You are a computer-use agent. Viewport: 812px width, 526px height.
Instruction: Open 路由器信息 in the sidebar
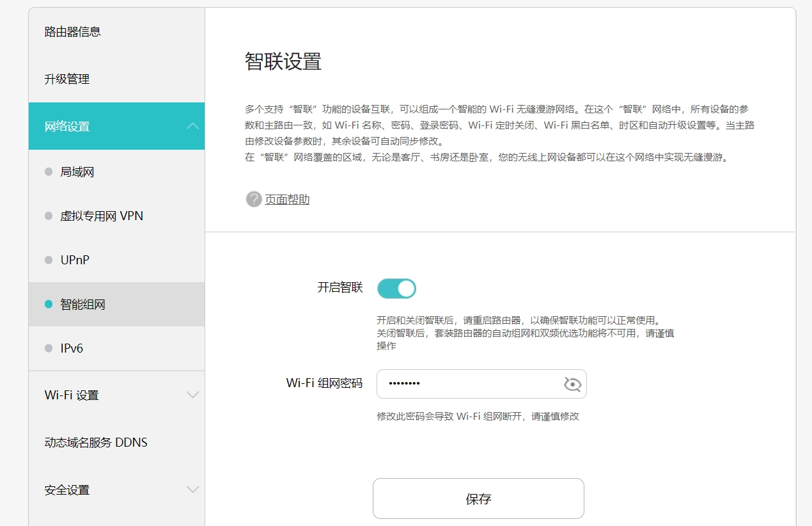point(73,31)
